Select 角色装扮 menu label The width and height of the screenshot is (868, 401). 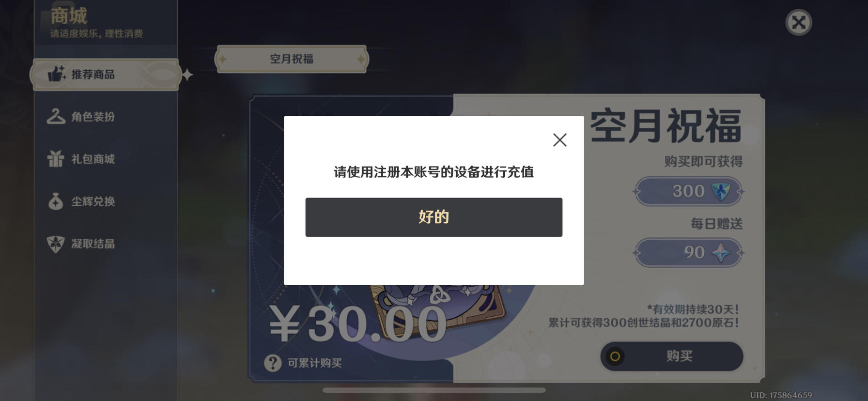tap(93, 117)
